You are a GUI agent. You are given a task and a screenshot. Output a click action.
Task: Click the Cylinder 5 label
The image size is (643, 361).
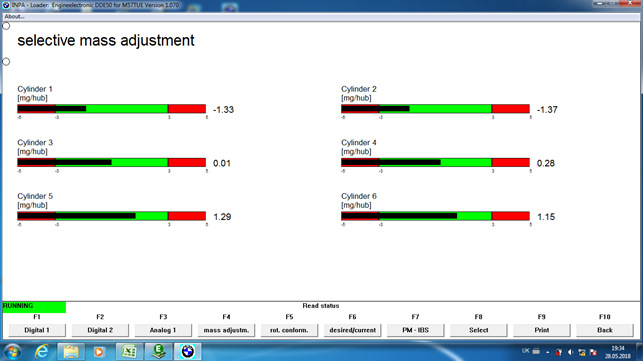35,196
